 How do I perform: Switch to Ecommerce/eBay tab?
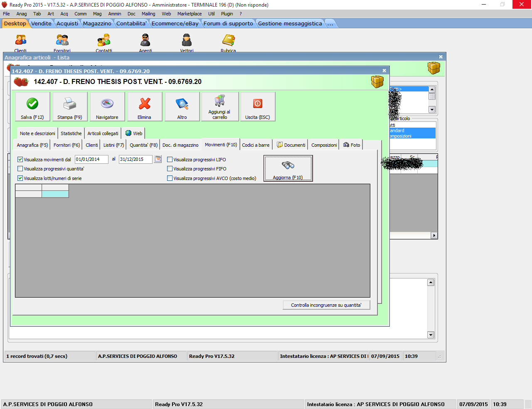[175, 23]
